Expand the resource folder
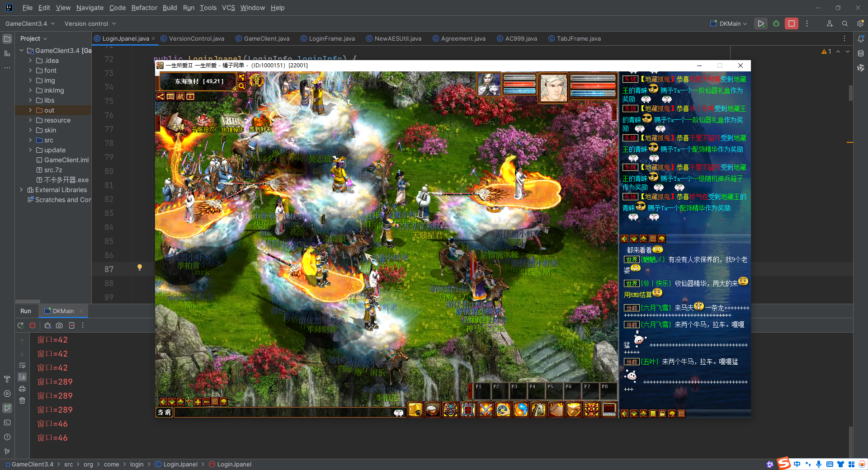This screenshot has width=868, height=470. coord(30,120)
